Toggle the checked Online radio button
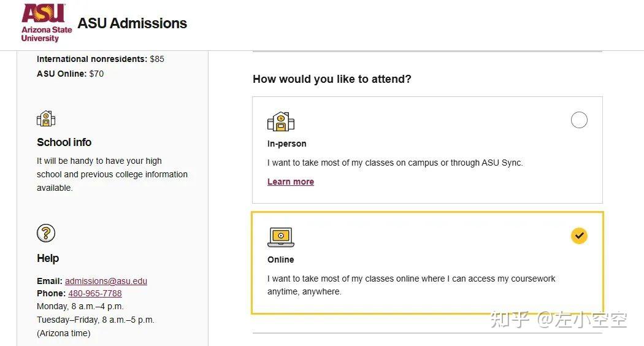The image size is (644, 346). pyautogui.click(x=579, y=236)
